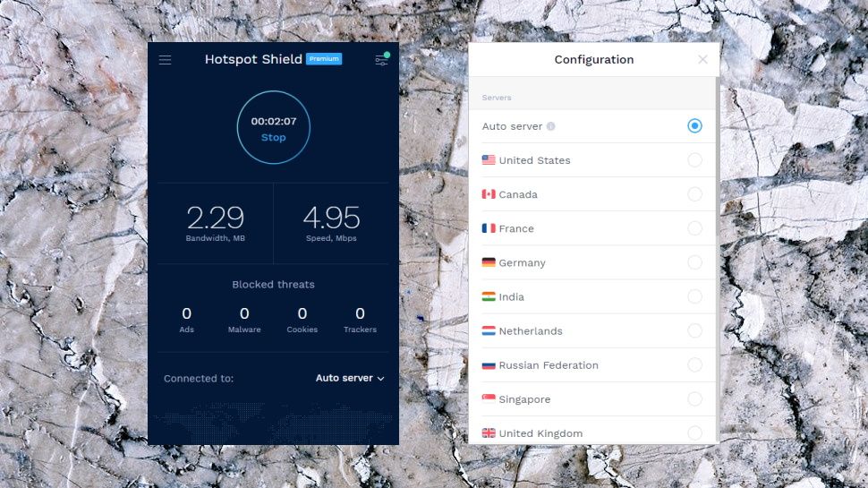Select the Singapore server radio button
This screenshot has height=488, width=868.
point(694,398)
